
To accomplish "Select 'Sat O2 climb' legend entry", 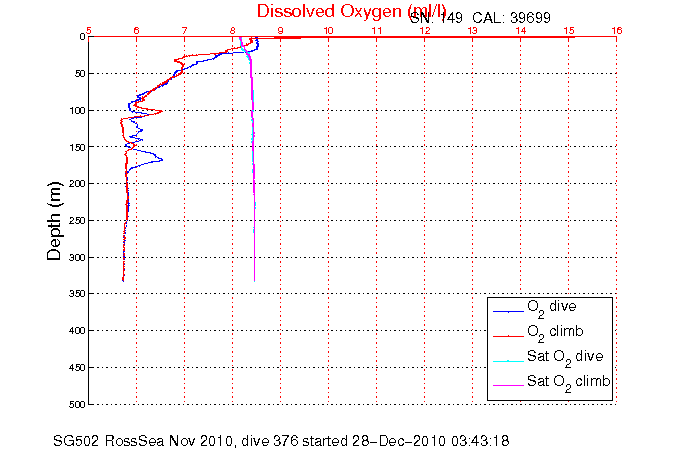I will point(569,382).
